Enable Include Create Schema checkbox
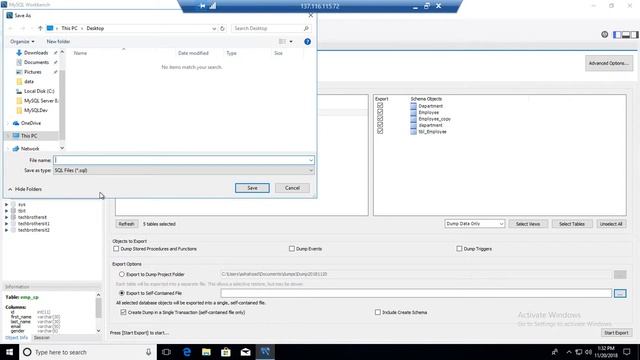The image size is (640, 360). 378,312
